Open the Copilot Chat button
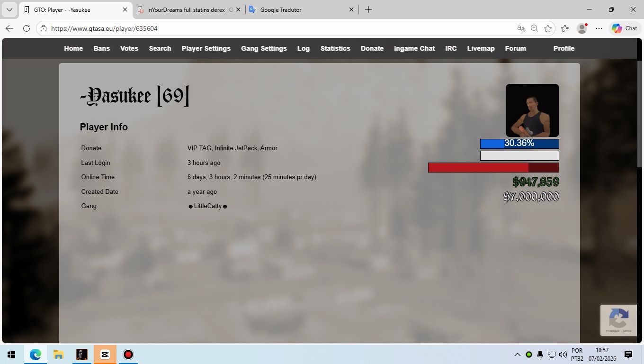644x364 pixels. click(x=625, y=28)
